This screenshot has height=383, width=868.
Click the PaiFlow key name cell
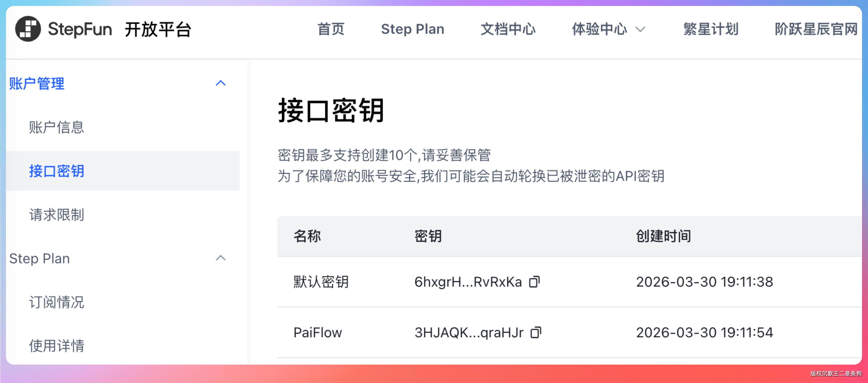point(317,333)
